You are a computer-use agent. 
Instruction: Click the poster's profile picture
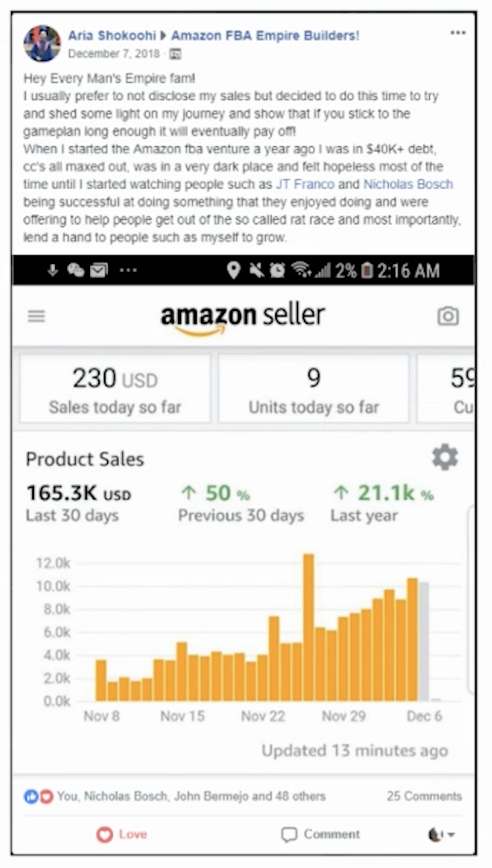(x=42, y=44)
